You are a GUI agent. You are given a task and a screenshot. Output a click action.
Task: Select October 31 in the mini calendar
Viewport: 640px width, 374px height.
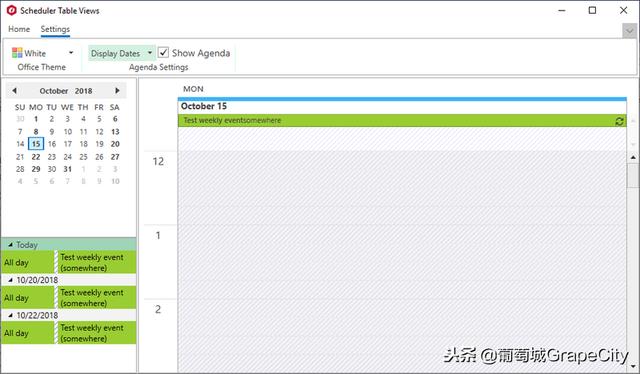[x=68, y=169]
